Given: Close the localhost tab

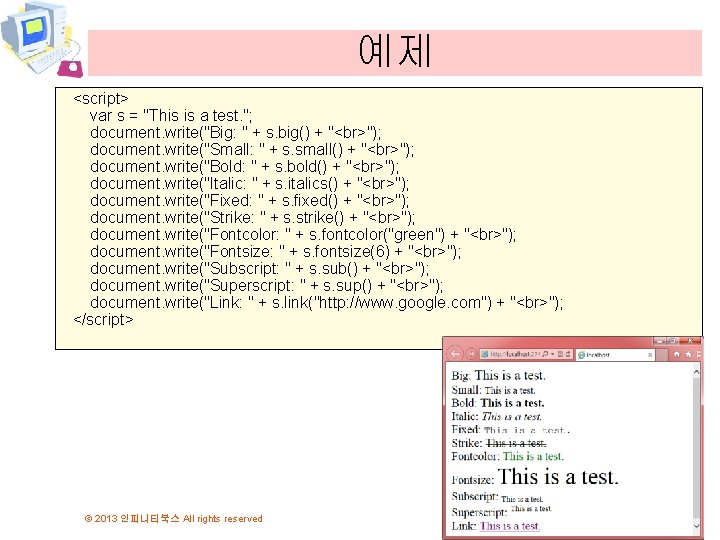Looking at the screenshot, I should [x=650, y=355].
